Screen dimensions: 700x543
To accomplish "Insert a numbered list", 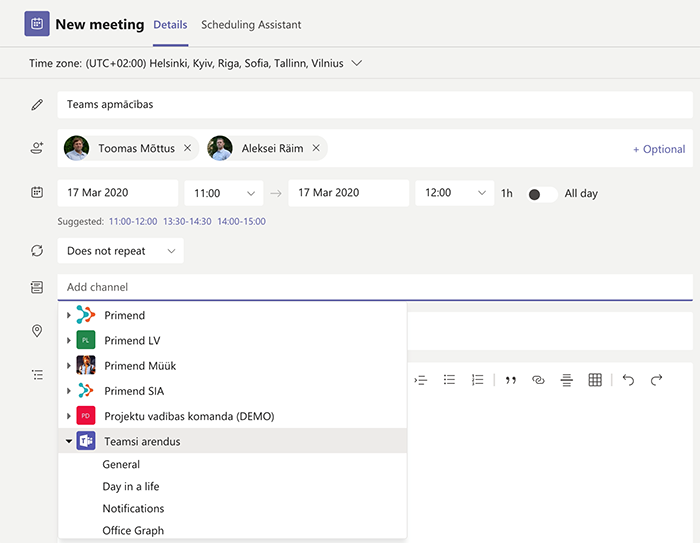I will point(477,380).
